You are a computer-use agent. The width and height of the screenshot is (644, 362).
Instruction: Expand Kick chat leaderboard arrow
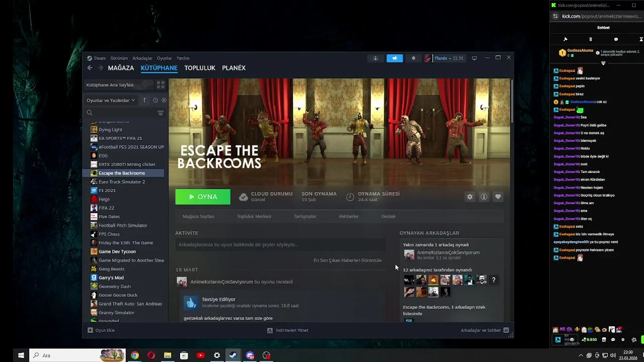coord(603,63)
